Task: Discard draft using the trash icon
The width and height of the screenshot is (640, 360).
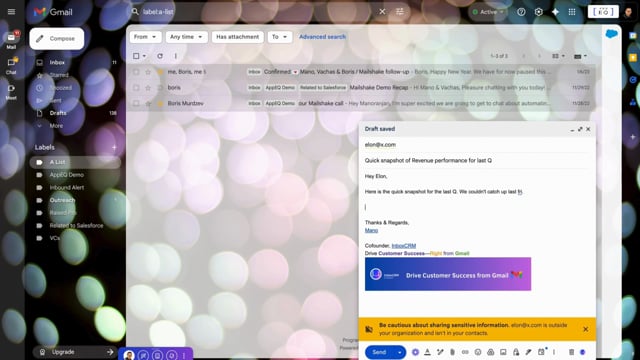Action: tap(571, 352)
